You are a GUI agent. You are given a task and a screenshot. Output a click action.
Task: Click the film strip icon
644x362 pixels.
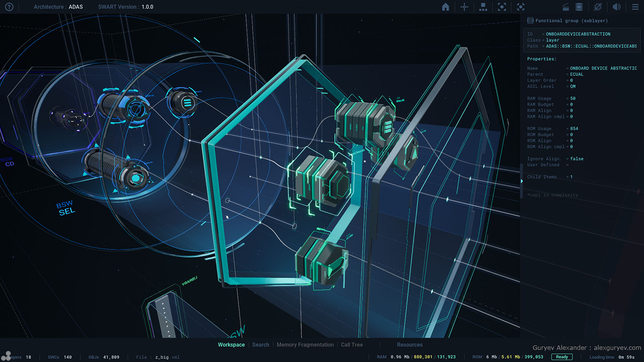point(579,7)
